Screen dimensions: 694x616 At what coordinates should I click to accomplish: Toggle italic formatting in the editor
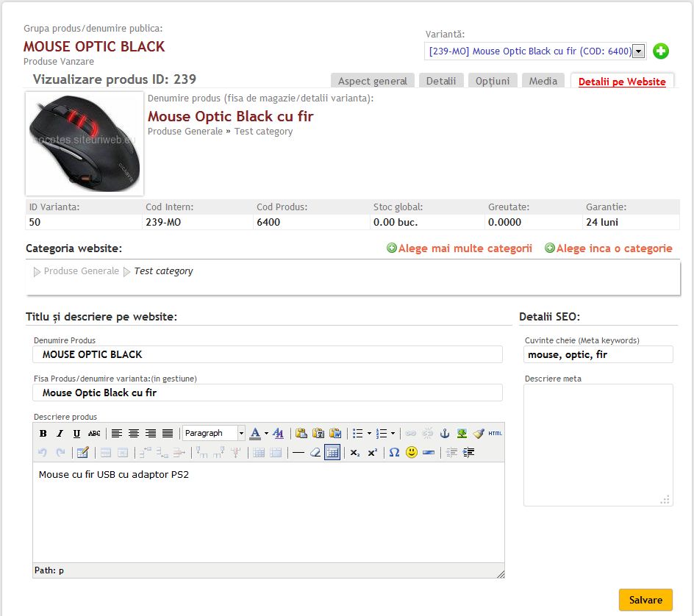pyautogui.click(x=60, y=434)
